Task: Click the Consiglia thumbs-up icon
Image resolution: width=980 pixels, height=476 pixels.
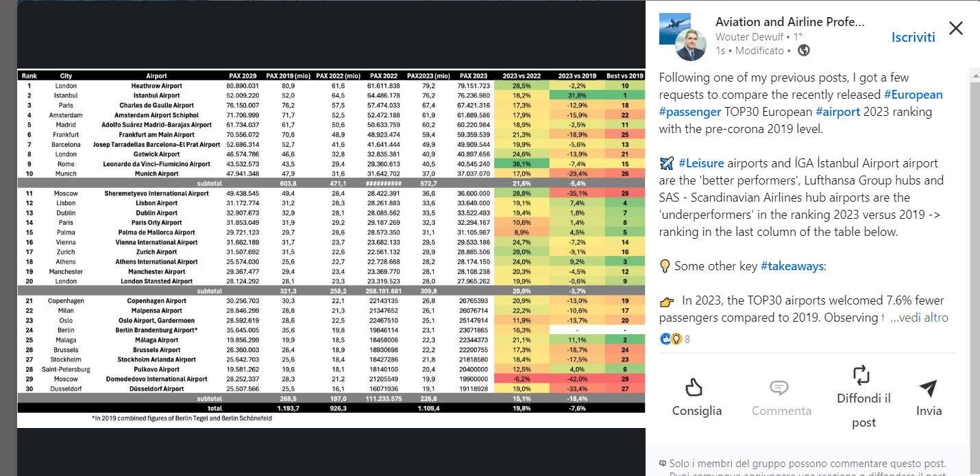Action: click(x=694, y=388)
